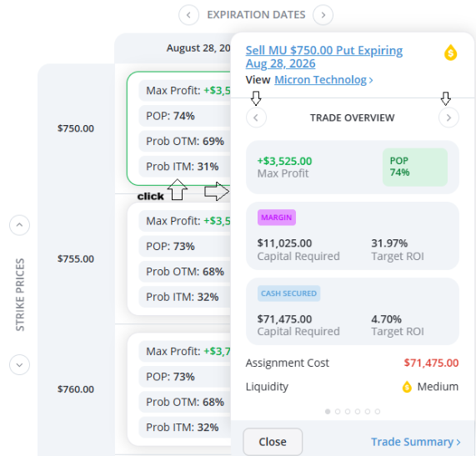The height and width of the screenshot is (456, 476).
Task: Open Trade Summary chevron link
Action: [416, 442]
